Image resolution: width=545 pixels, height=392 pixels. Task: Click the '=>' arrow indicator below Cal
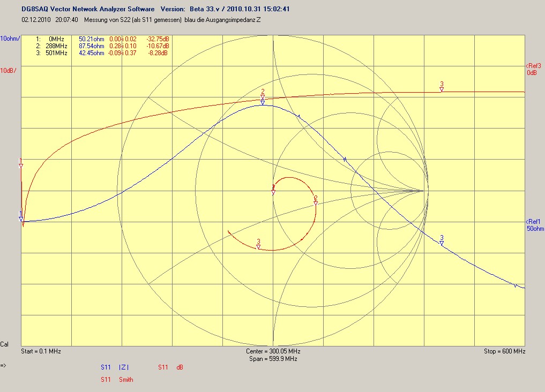click(3, 365)
